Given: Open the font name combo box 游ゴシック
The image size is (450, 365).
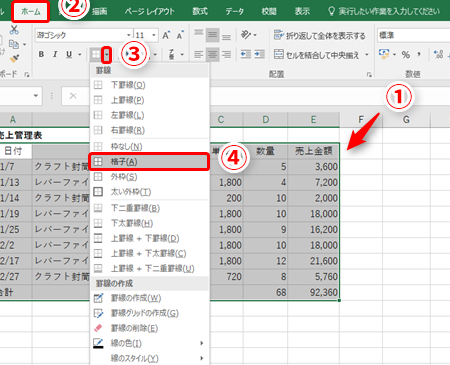Looking at the screenshot, I should pos(83,35).
